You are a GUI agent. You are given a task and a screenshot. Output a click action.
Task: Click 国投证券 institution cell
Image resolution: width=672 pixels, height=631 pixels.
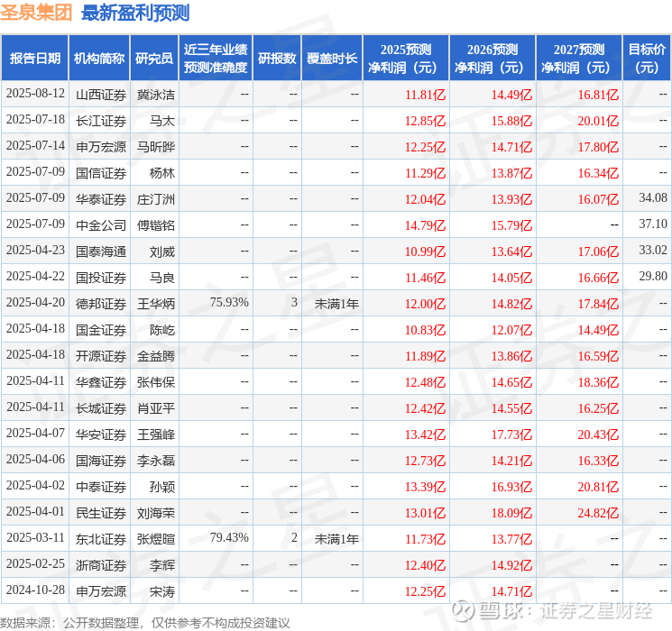click(101, 278)
